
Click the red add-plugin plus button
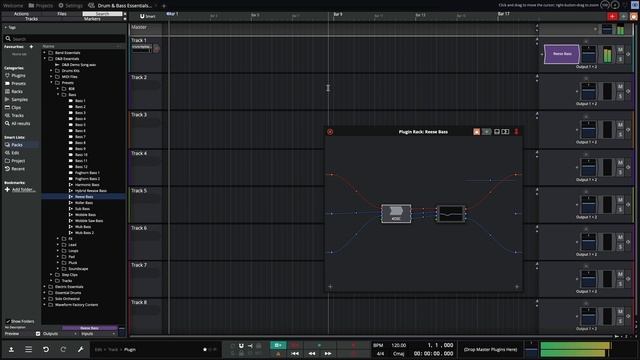point(612,16)
